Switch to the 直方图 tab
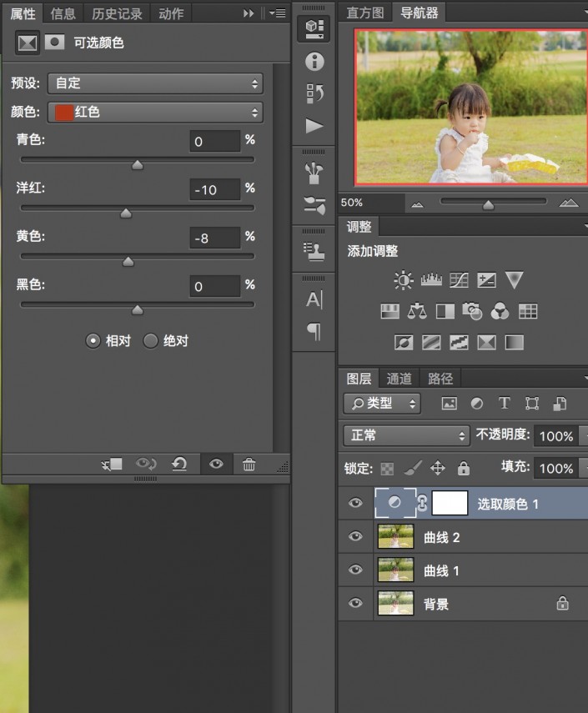 (365, 13)
